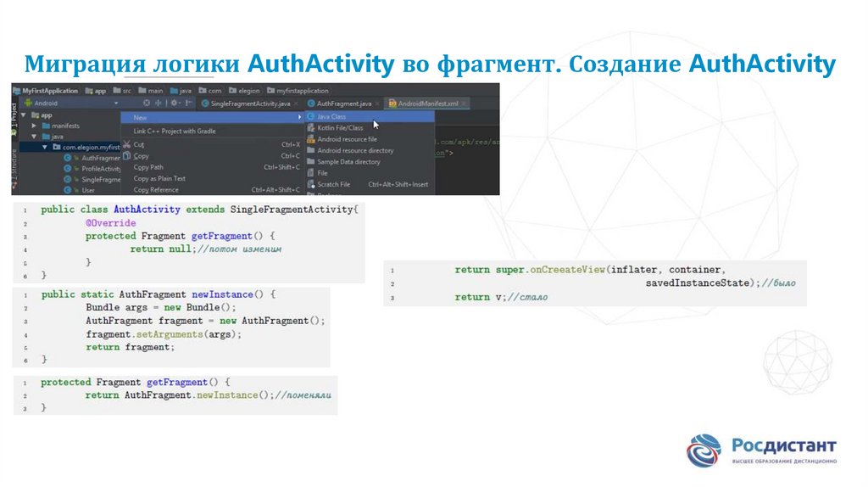Close the AndroidManifest.xml tab
The image size is (868, 487).
pyautogui.click(x=464, y=104)
